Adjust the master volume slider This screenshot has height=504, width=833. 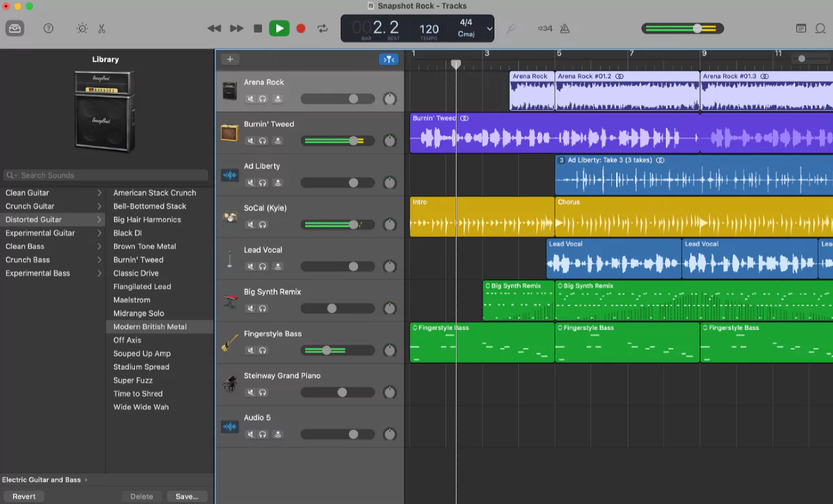click(x=683, y=28)
